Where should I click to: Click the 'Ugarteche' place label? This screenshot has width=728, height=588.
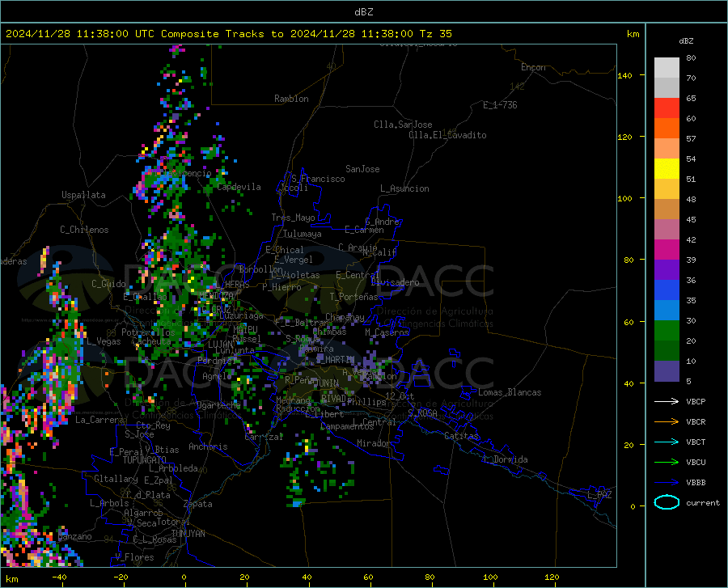218,405
